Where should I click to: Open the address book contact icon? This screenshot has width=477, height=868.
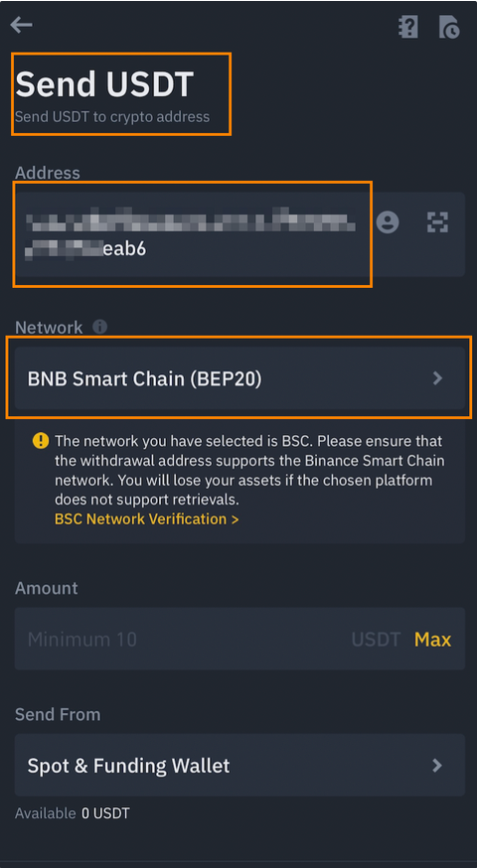pyautogui.click(x=388, y=222)
